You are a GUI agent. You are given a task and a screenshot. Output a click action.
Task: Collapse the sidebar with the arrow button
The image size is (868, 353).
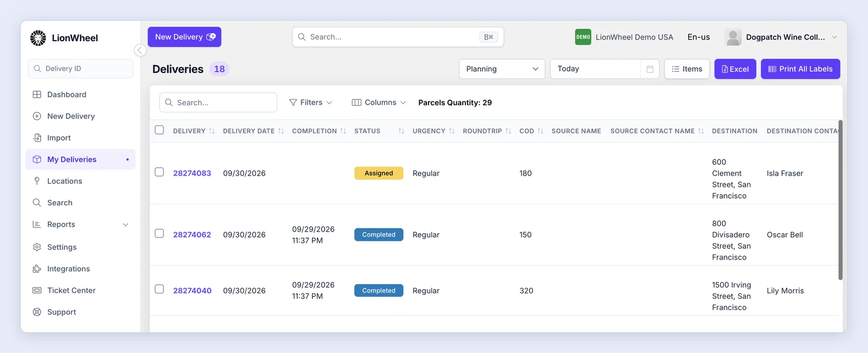(x=140, y=50)
